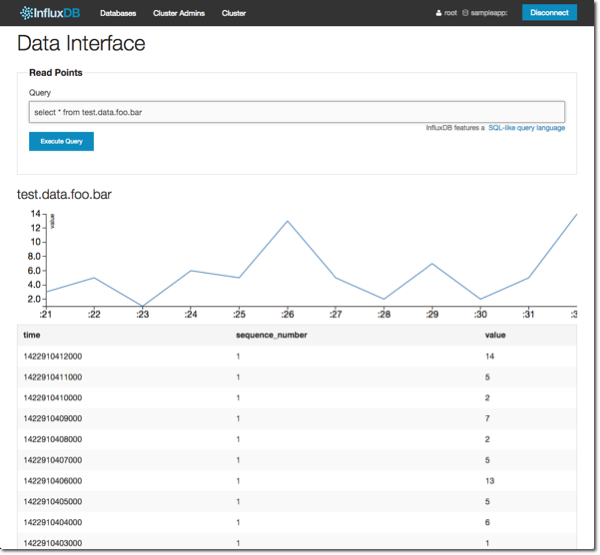The image size is (600, 555).
Task: Click the test.data.foo.bar series title
Action: tap(65, 194)
